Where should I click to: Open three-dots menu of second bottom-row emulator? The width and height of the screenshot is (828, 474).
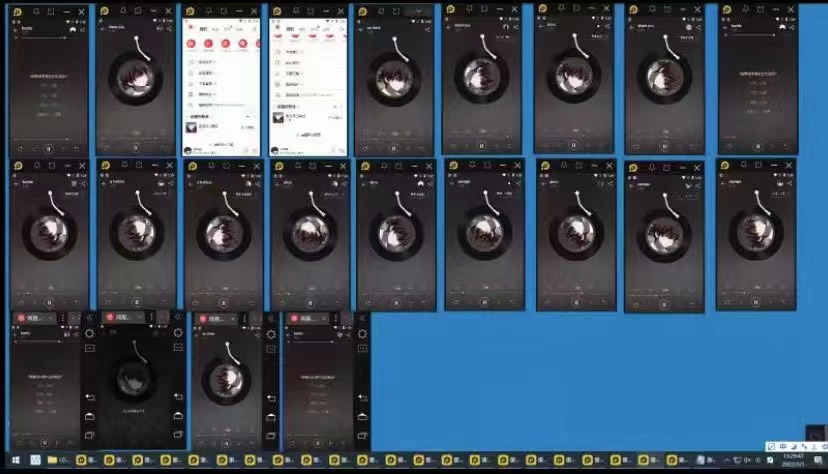coord(151,317)
